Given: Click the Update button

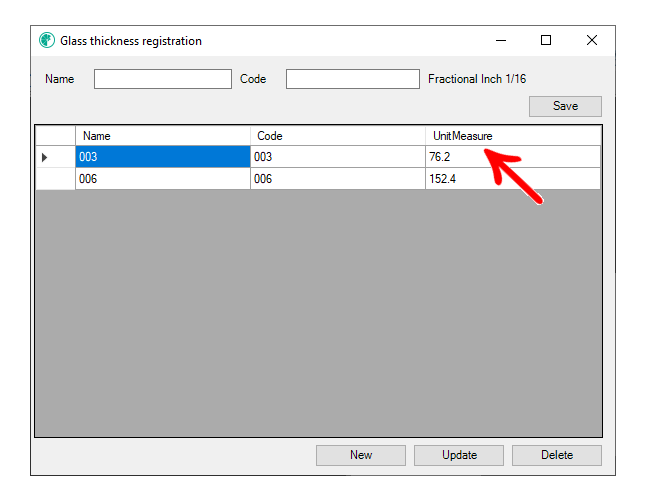Looking at the screenshot, I should 459,455.
